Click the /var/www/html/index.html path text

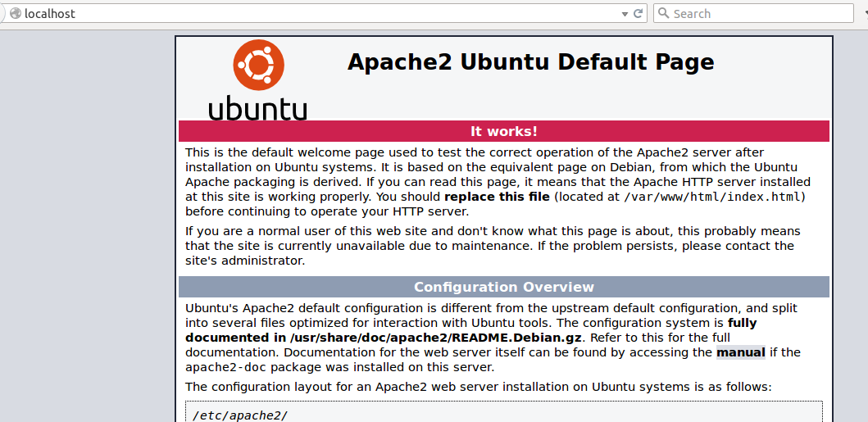(x=712, y=197)
